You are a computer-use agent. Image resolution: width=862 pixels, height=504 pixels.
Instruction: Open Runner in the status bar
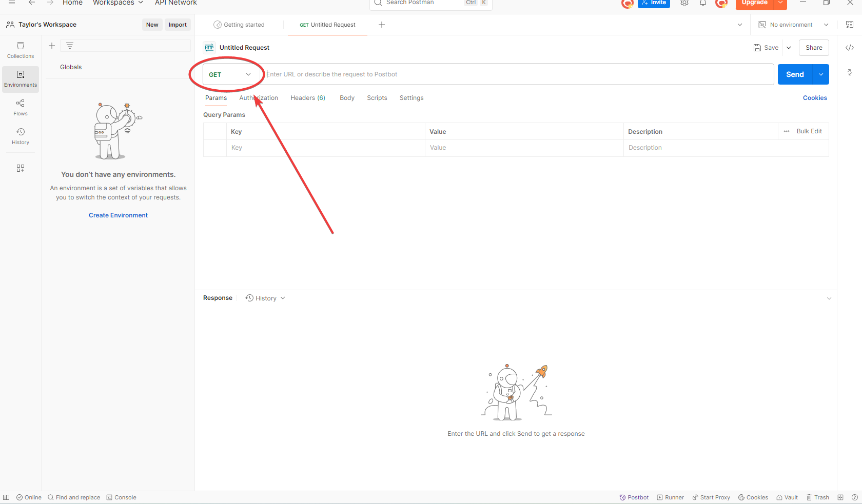(x=671, y=497)
